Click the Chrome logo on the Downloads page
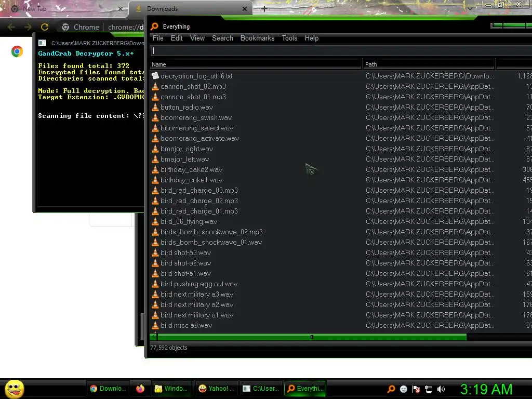532x399 pixels. click(17, 51)
